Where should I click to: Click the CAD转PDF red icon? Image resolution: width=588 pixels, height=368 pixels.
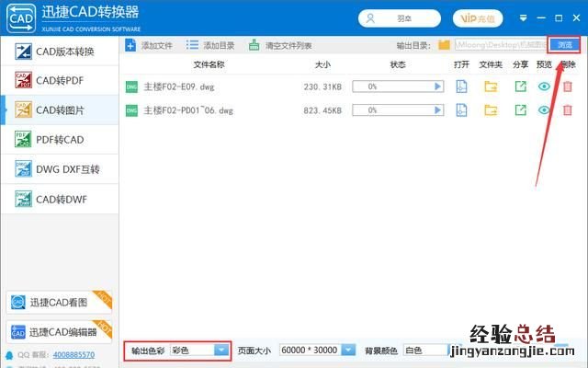pos(23,80)
